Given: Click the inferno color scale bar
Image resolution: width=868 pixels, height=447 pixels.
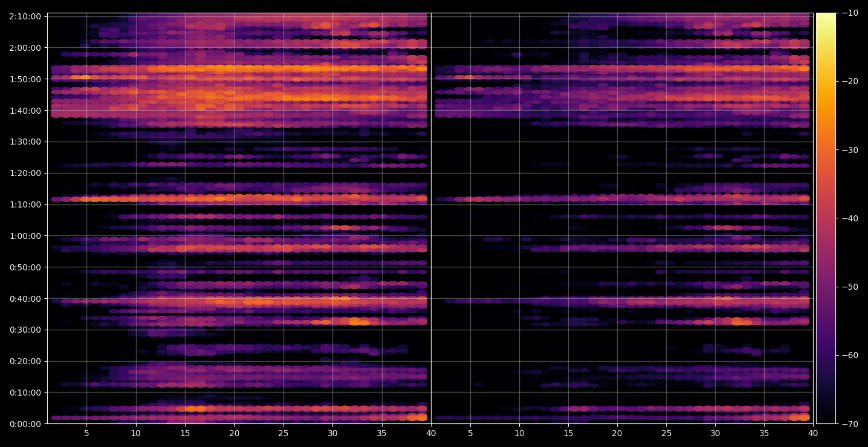Looking at the screenshot, I should (x=826, y=218).
